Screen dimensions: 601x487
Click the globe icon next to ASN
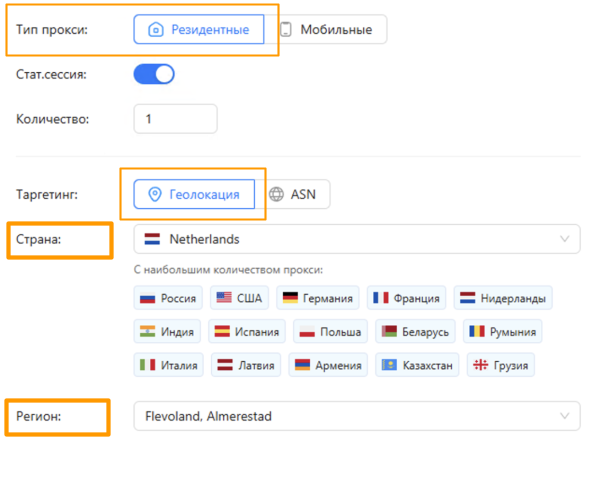coord(276,194)
